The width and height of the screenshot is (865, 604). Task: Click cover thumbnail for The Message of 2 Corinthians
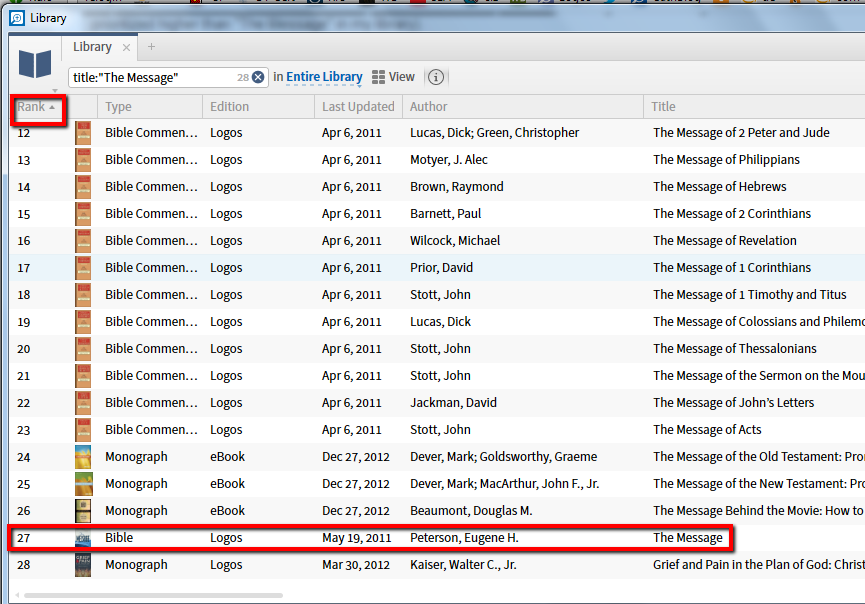point(83,214)
